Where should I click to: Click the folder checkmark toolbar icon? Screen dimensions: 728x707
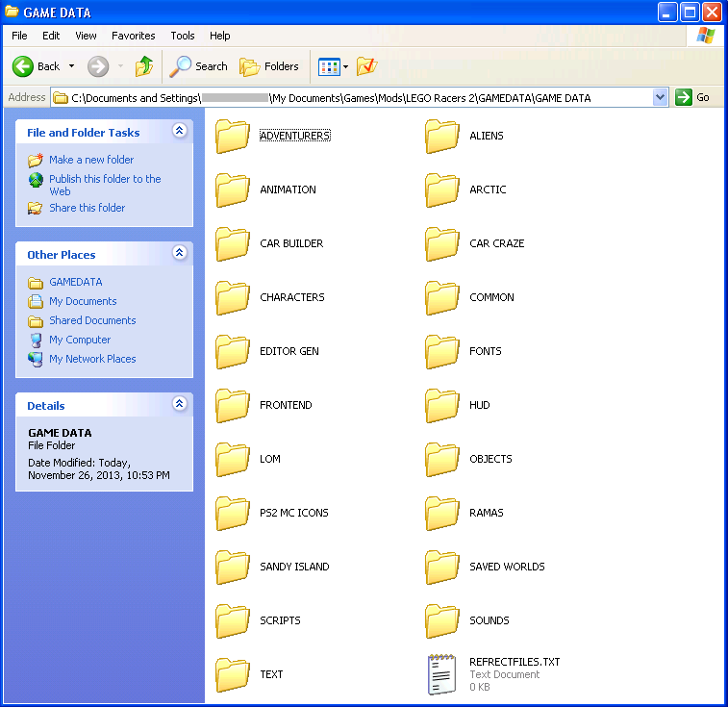point(366,66)
